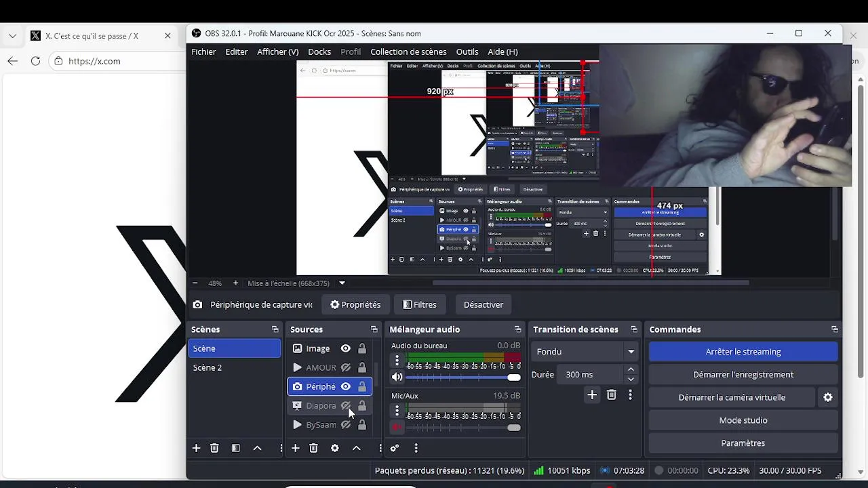
Task: Open Afficher (V) menu
Action: pyautogui.click(x=278, y=52)
